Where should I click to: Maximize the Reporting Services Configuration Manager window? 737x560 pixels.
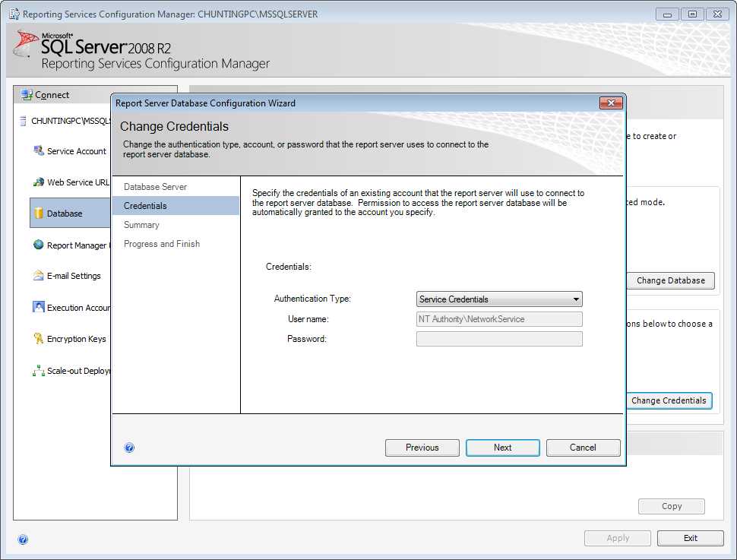tap(692, 14)
